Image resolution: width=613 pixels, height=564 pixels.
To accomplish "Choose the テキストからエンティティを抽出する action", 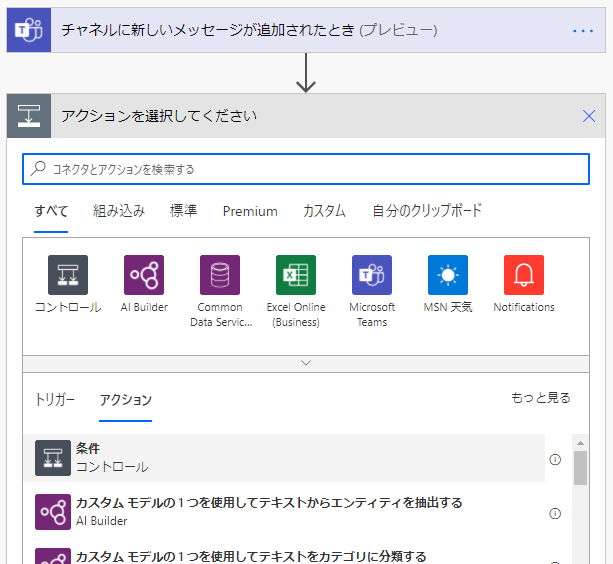I will [x=284, y=512].
